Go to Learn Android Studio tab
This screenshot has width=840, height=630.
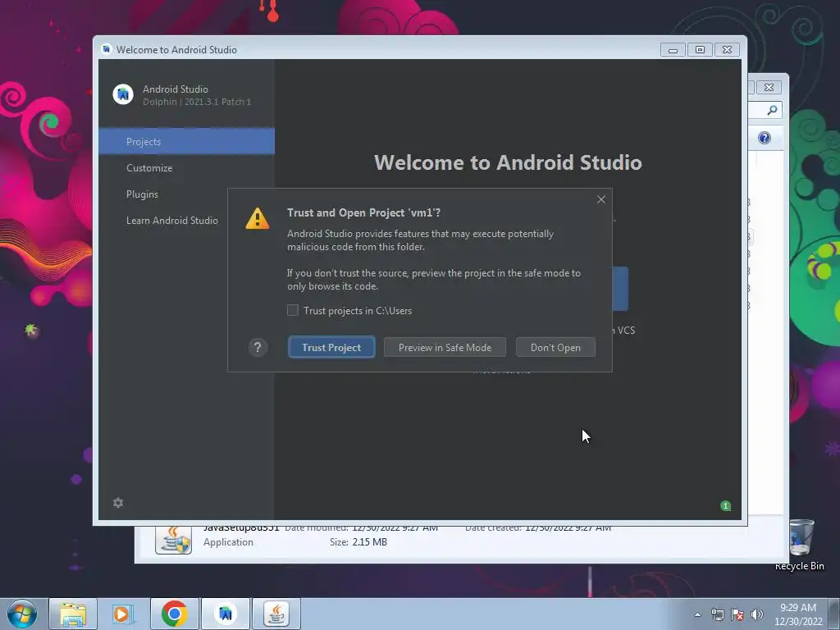point(172,220)
